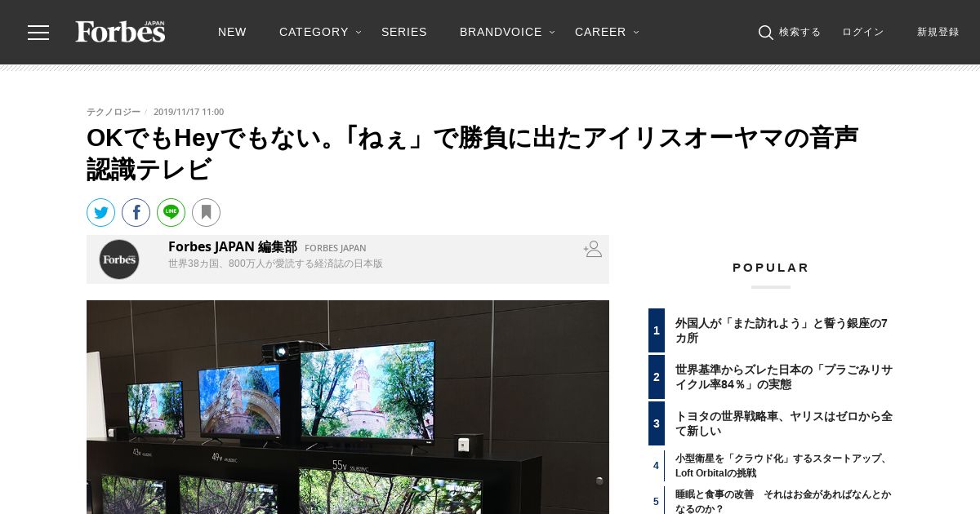Open the CAREER menu item

click(600, 32)
